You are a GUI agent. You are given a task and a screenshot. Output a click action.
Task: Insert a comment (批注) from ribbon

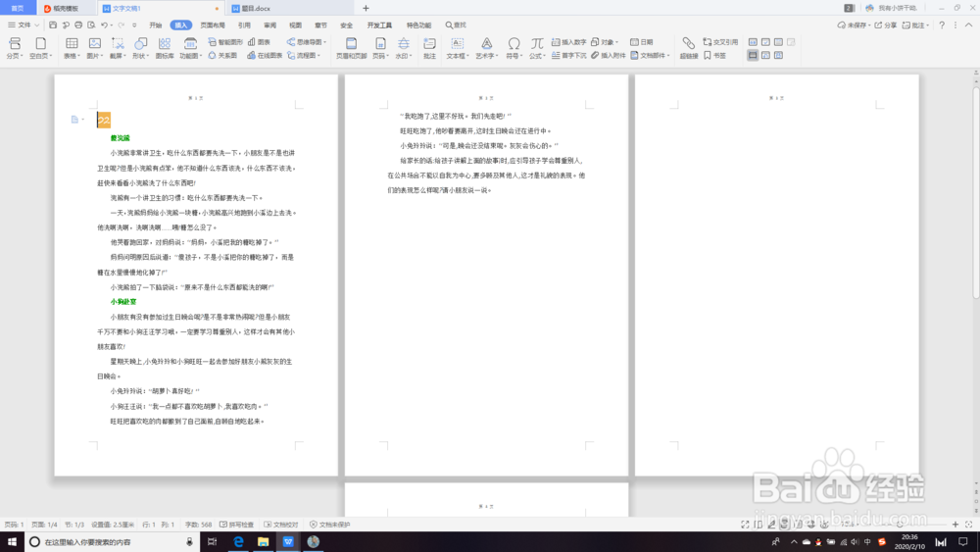429,47
